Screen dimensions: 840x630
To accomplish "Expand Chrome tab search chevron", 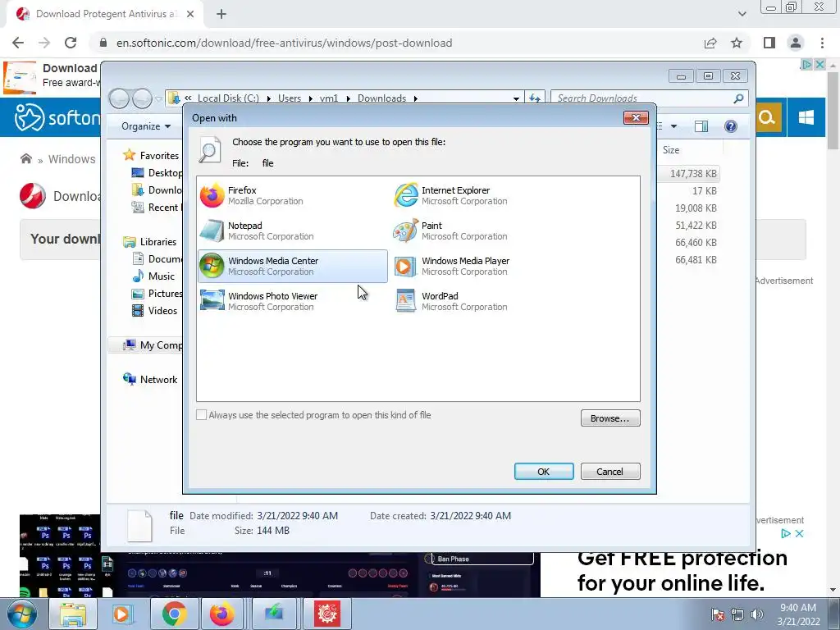I will point(742,14).
